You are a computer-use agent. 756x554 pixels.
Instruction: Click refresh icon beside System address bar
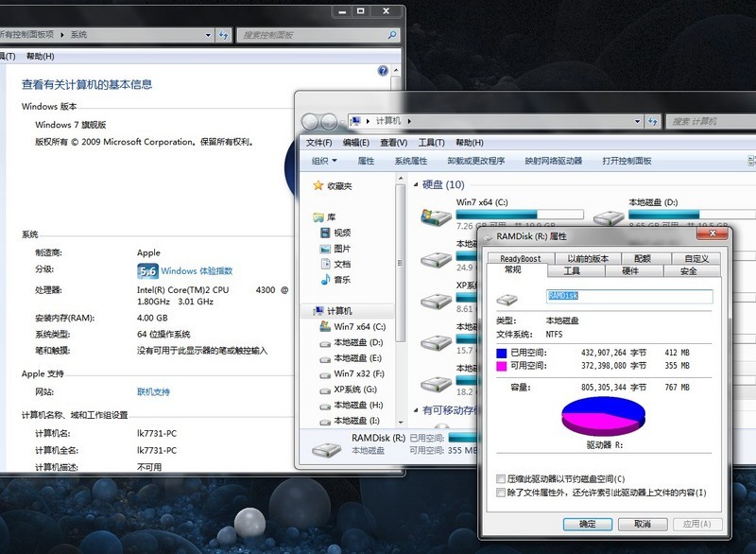pos(223,35)
